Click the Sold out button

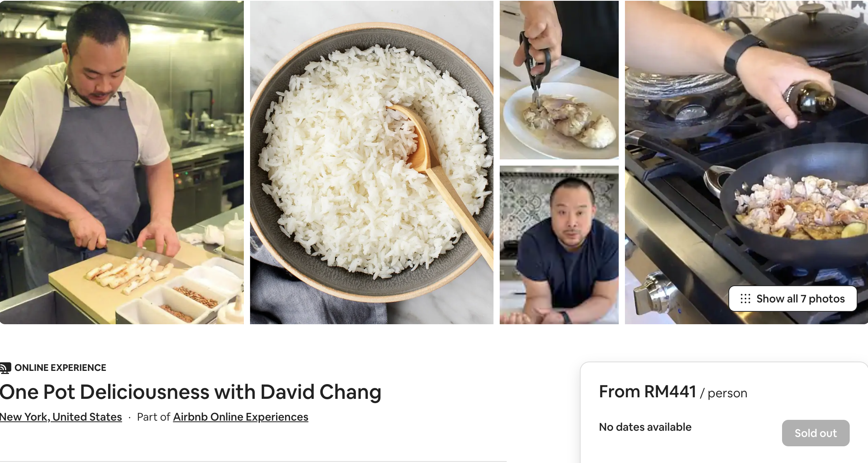815,433
